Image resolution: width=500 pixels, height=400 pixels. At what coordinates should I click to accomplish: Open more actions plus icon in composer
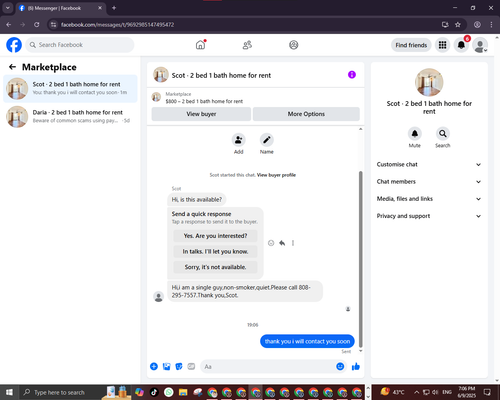(154, 367)
